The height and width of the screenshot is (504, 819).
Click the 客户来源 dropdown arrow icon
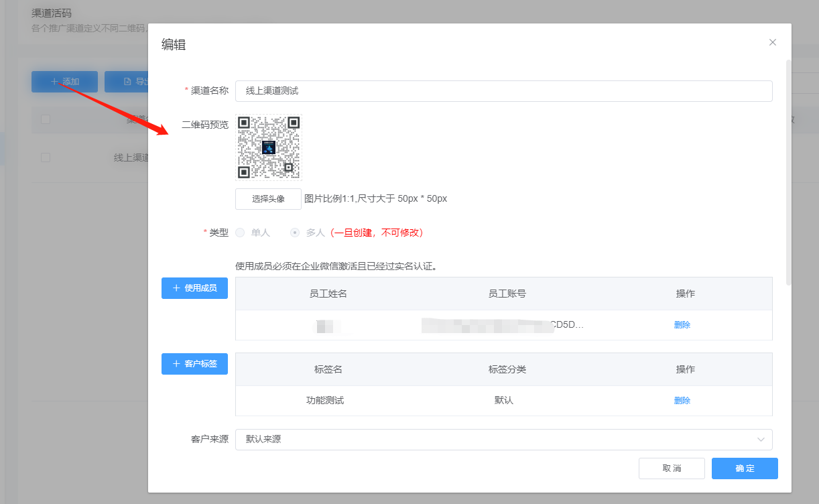coord(761,440)
